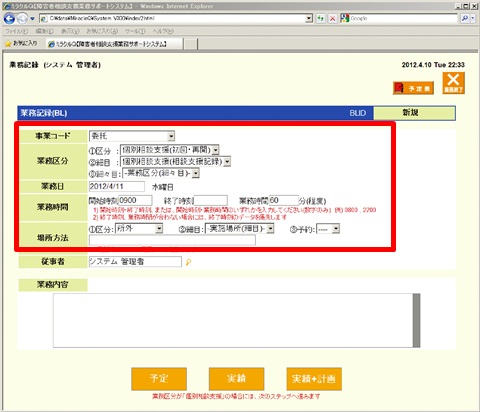Open the 場所方法 ①区分 所外 dropdown
480x412 pixels.
(x=139, y=229)
